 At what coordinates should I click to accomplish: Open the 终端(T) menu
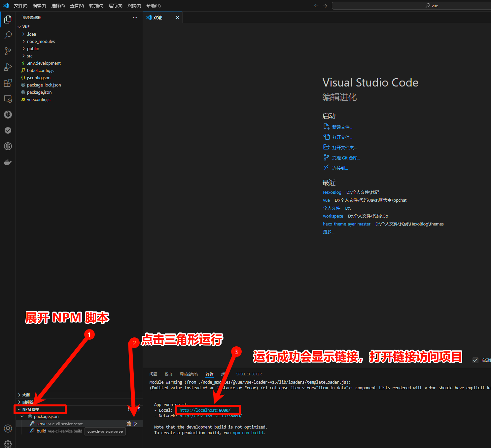click(134, 6)
